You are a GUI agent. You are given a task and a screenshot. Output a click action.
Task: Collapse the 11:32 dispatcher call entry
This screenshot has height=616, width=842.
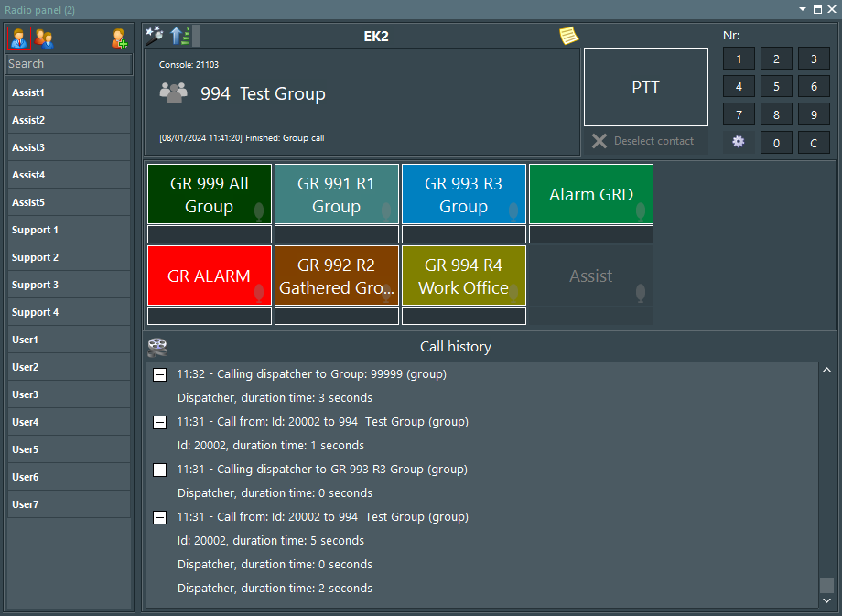(x=159, y=374)
